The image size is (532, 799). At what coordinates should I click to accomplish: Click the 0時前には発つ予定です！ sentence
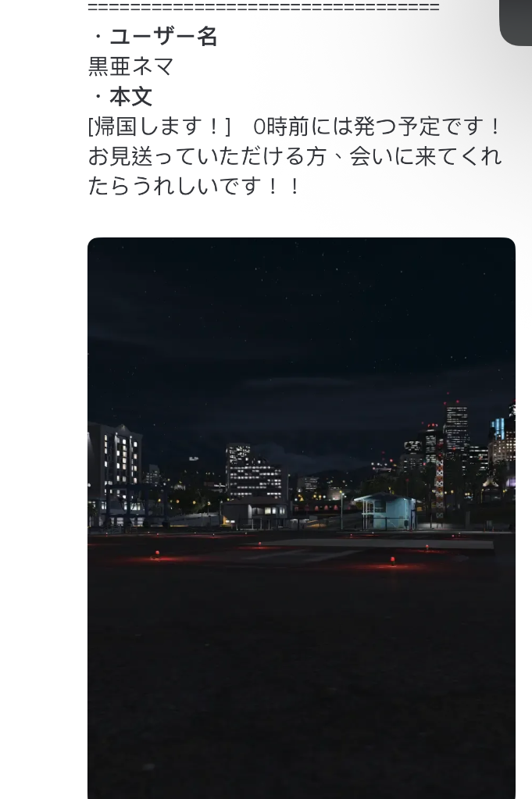[x=377, y=127]
